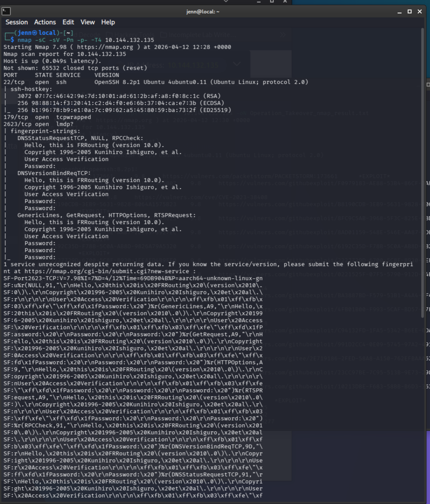Click '1 service unrecognized despite returning data' line
Viewport: 430px width, 504px height.
208,264
